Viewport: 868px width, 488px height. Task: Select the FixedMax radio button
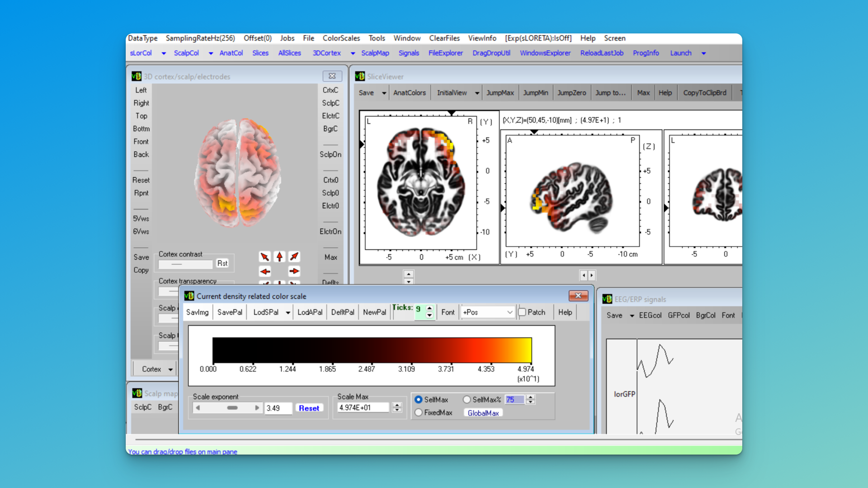[x=419, y=413]
